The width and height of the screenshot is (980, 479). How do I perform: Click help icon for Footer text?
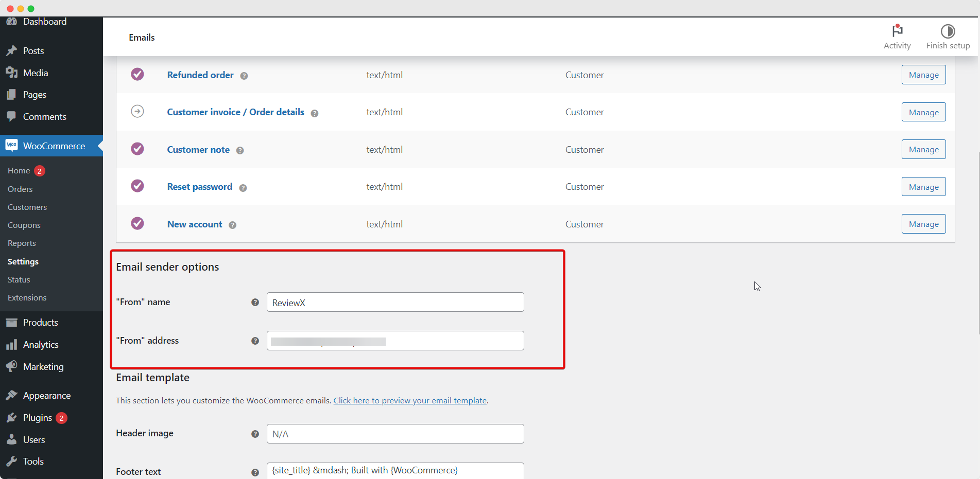click(x=255, y=473)
